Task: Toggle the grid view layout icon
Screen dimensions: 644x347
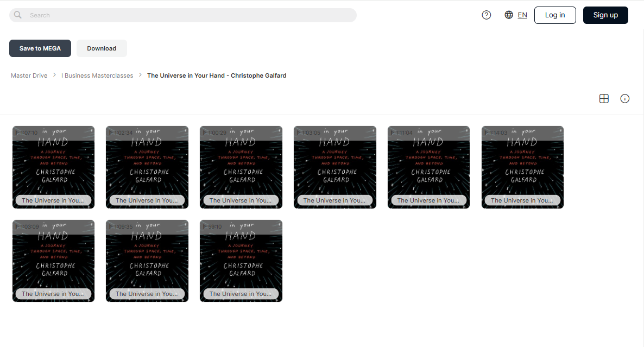Action: 604,98
